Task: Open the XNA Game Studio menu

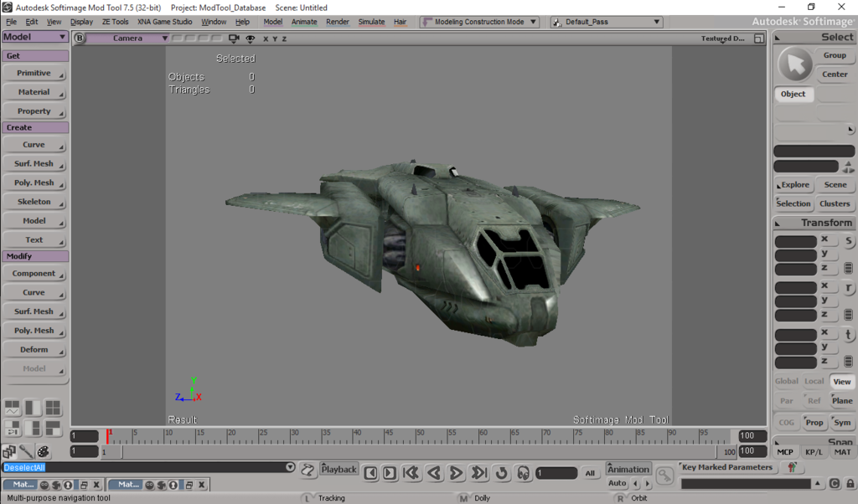Action: [x=165, y=22]
